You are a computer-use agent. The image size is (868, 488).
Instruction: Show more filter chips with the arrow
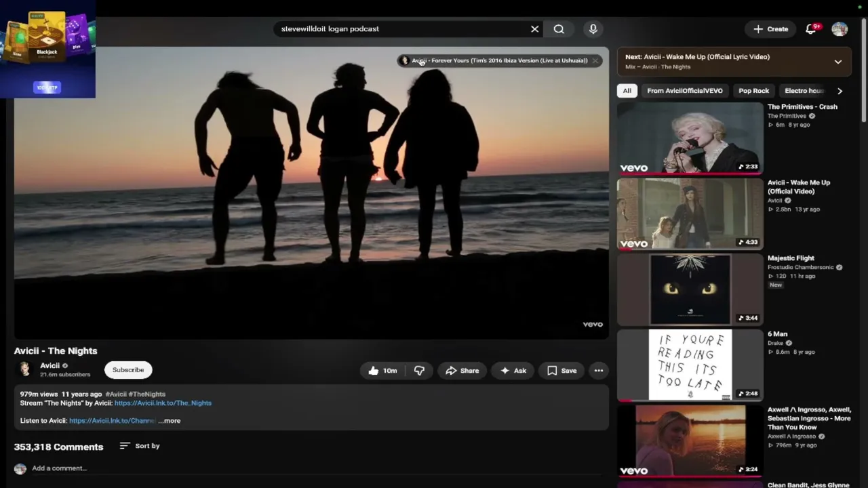point(840,91)
